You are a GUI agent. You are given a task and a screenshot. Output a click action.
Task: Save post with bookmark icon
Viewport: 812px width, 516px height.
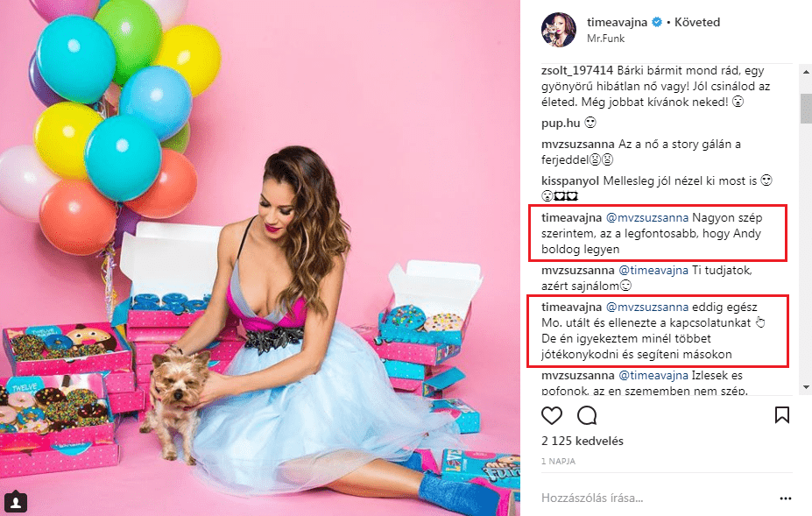(x=781, y=414)
